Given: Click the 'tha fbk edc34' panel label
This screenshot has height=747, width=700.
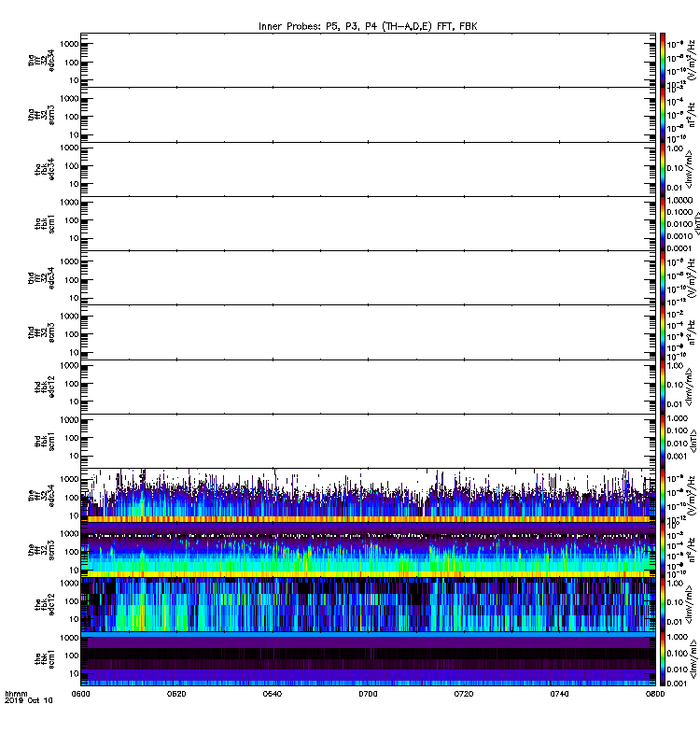Looking at the screenshot, I should [x=45, y=169].
